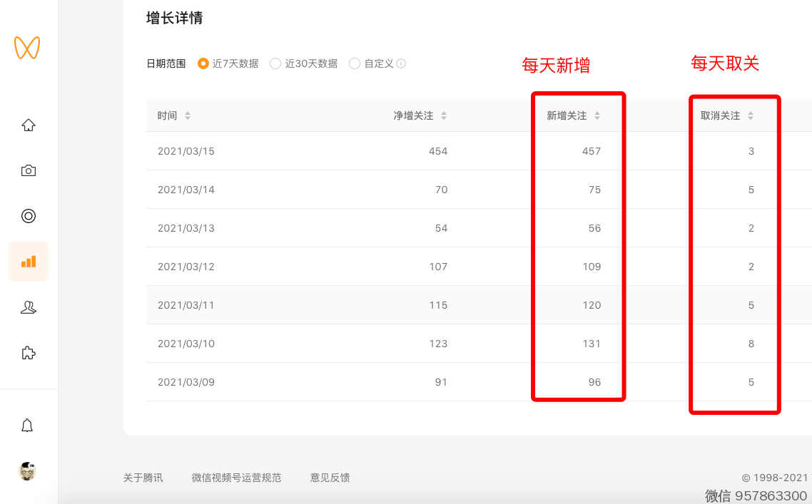Sort by 净增关注 column arrows
812x504 pixels.
point(444,115)
